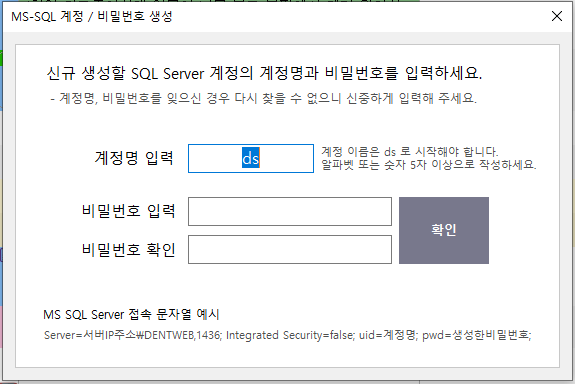Click hint '알파벳 또는 숫자 5자 이상으로 작성하세요.'

[x=429, y=164]
